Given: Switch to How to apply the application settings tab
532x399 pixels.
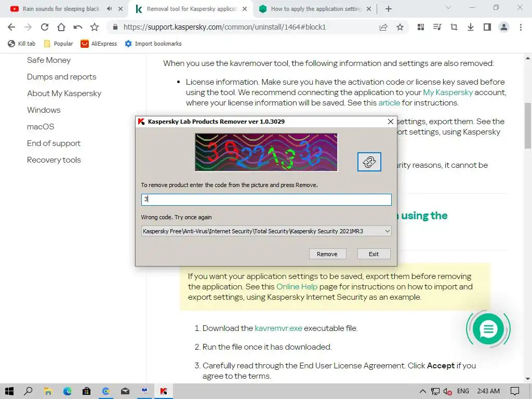Looking at the screenshot, I should point(315,9).
